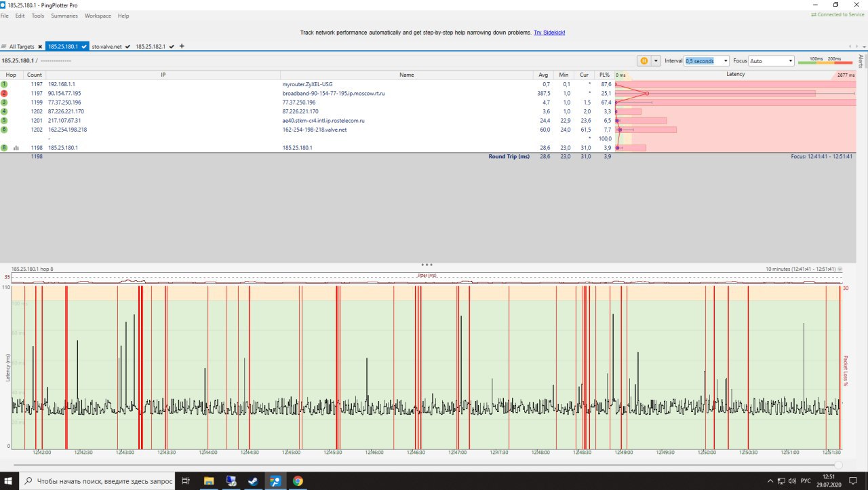Screen dimensions: 868x490
Task: Open Google Chrome from the taskbar
Action: click(x=298, y=481)
